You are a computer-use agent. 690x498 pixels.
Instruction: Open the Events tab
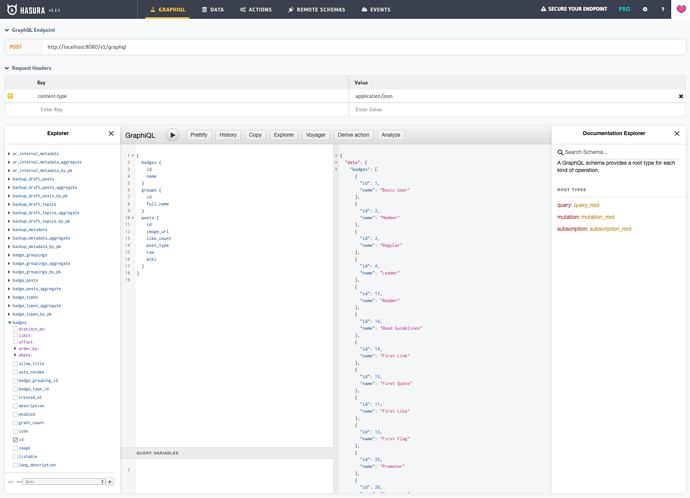pyautogui.click(x=376, y=9)
